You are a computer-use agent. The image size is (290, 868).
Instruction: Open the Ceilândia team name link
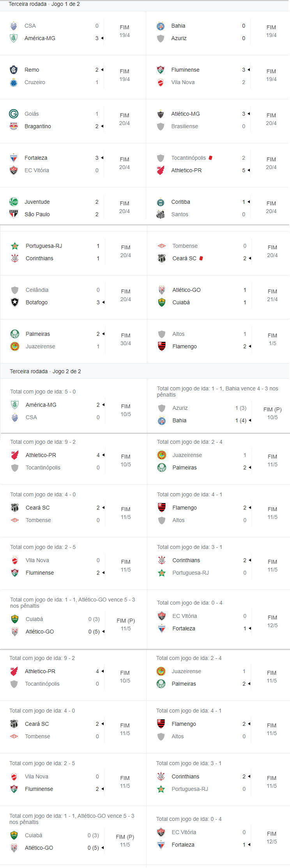[x=37, y=290]
